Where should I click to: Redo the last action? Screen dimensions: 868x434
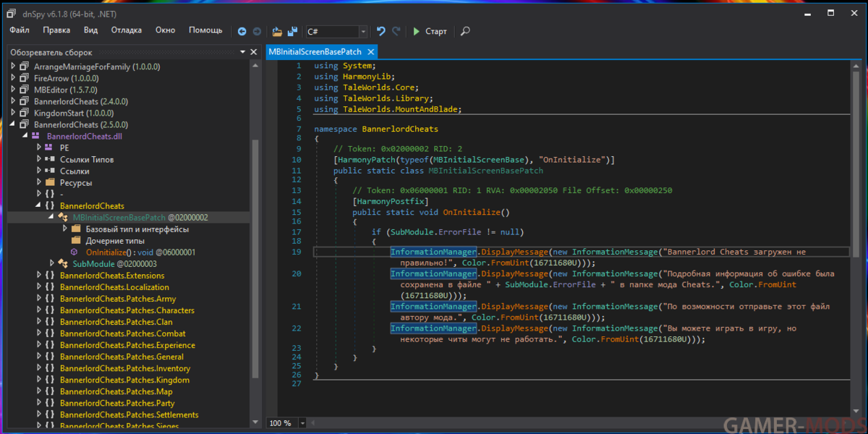pos(396,31)
